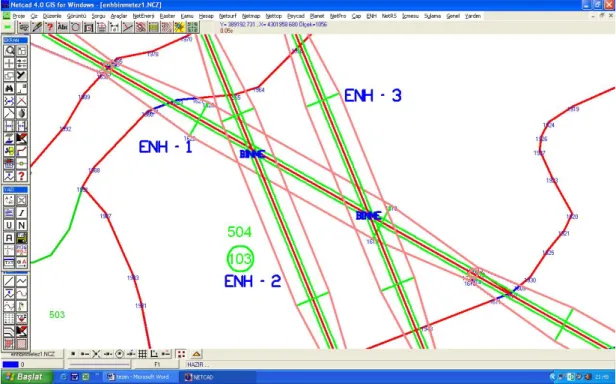Select the bomb explode tool
This screenshot has height=384, width=616.
point(22,113)
